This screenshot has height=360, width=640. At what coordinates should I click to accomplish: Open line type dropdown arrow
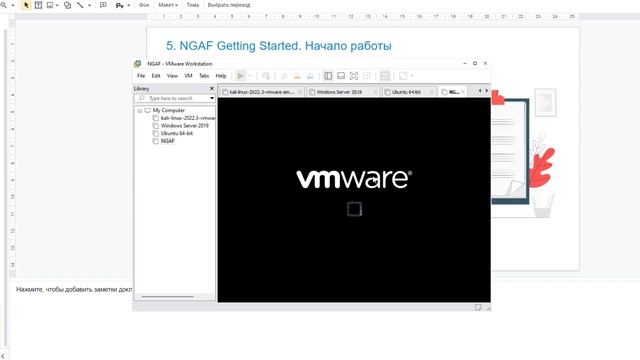[x=89, y=5]
